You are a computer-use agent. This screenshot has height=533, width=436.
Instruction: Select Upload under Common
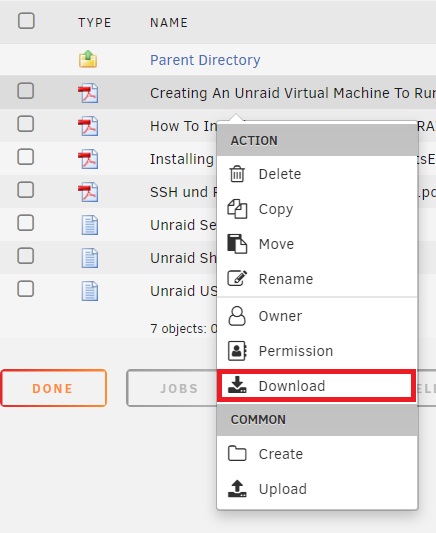[317, 489]
